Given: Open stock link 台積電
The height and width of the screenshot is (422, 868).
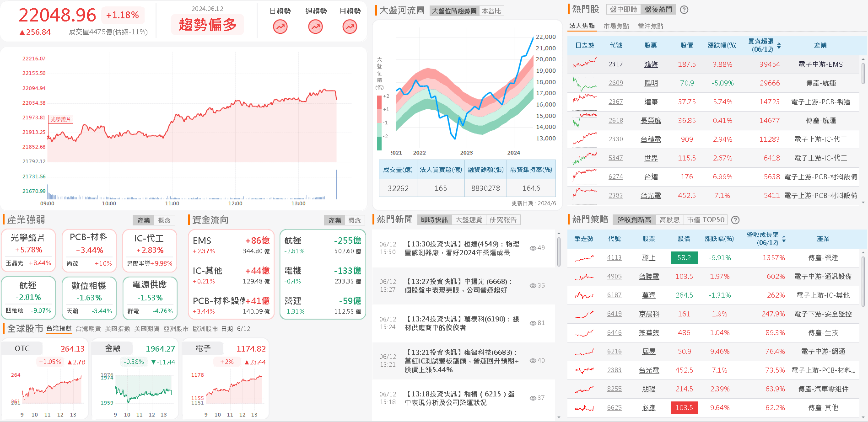Looking at the screenshot, I should [651, 139].
